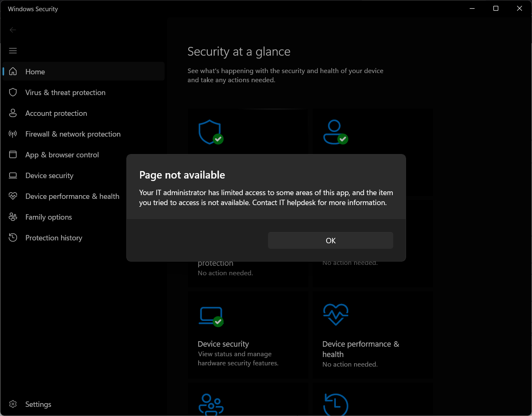Click the Settings gear icon
The image size is (532, 416).
[x=13, y=404]
